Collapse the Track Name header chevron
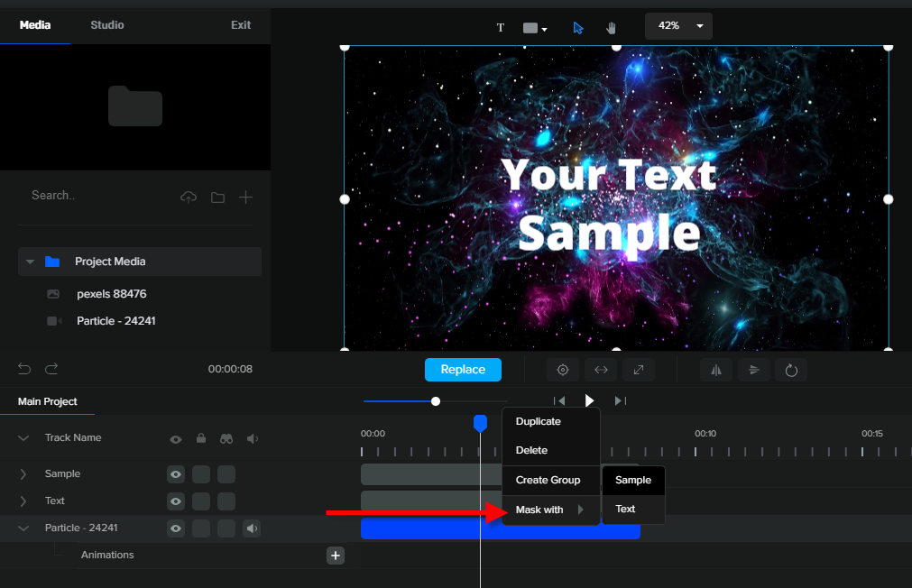 pos(23,438)
